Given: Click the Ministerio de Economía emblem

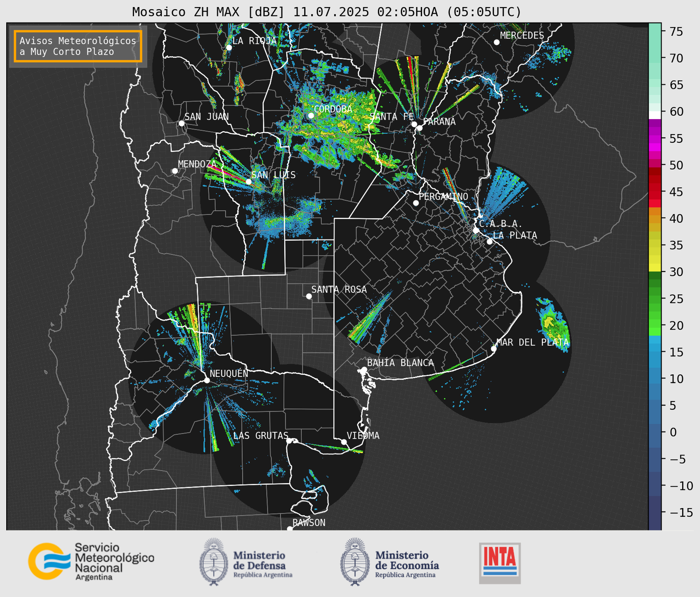Looking at the screenshot, I should click(x=355, y=562).
